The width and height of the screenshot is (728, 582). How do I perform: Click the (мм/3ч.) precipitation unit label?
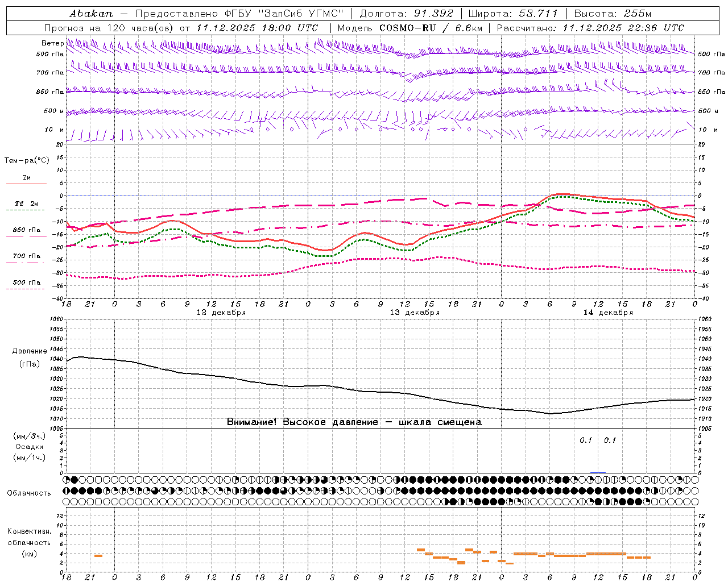30,436
